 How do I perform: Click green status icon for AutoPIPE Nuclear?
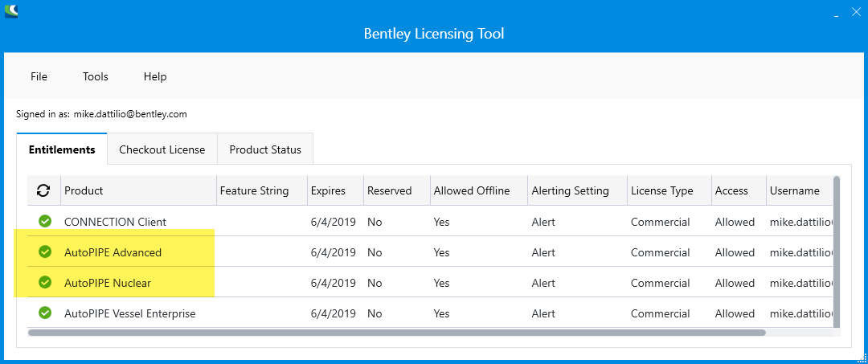45,282
